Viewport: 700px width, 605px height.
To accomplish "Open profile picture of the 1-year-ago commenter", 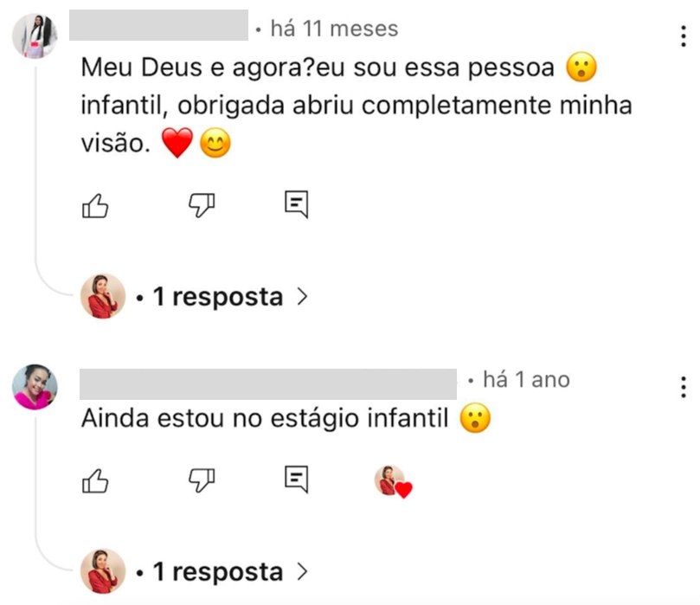I will pyautogui.click(x=35, y=387).
